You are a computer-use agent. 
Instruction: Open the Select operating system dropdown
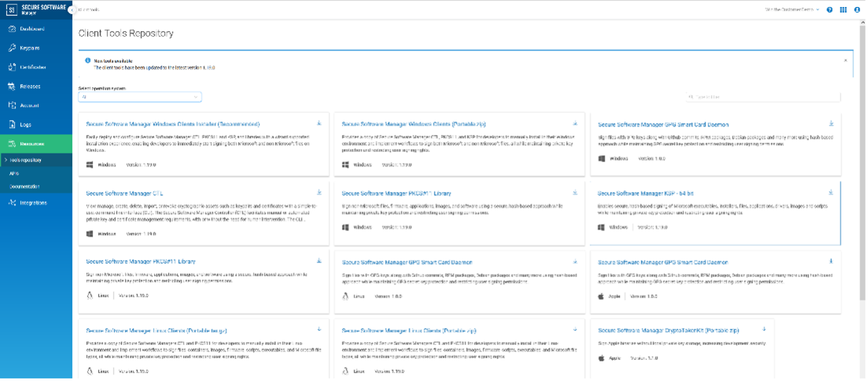140,97
